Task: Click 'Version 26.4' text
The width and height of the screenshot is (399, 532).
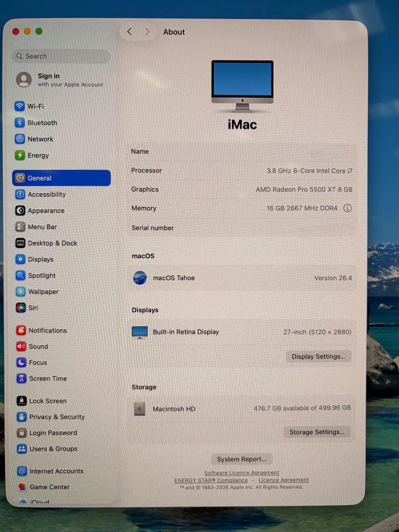Action: (333, 278)
